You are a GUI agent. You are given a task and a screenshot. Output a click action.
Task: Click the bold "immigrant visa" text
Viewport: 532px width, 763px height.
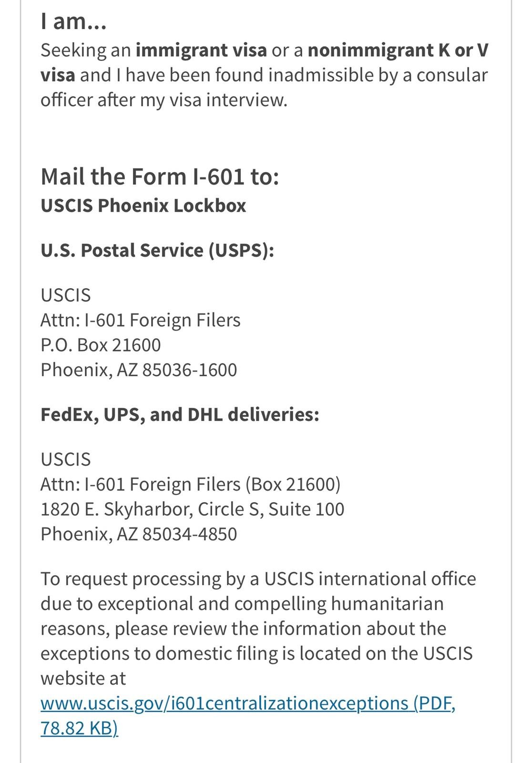coord(201,50)
